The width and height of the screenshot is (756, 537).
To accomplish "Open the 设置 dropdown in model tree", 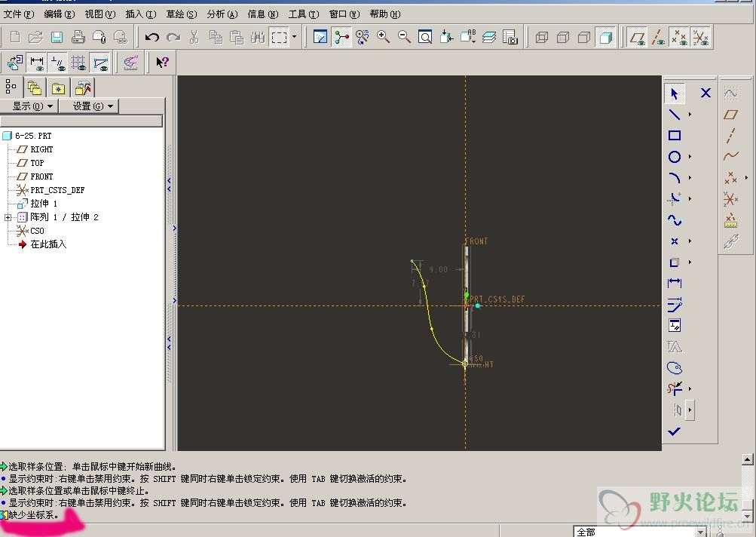I will pos(88,106).
